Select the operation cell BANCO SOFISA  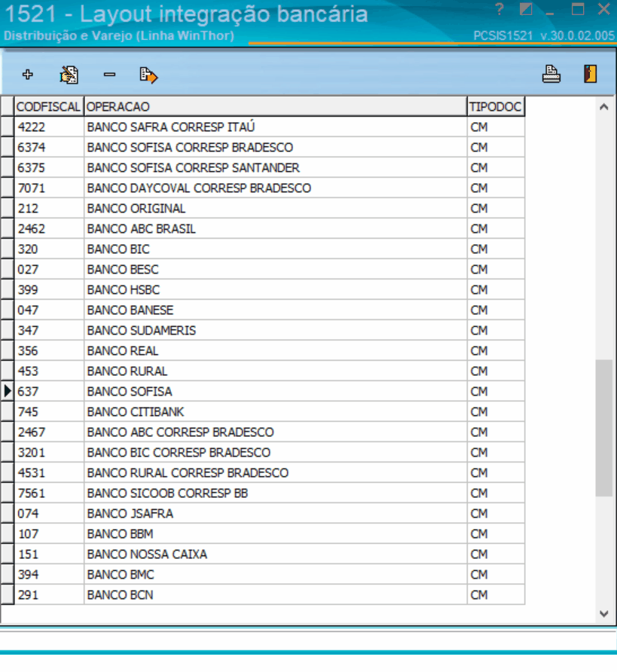(x=276, y=391)
